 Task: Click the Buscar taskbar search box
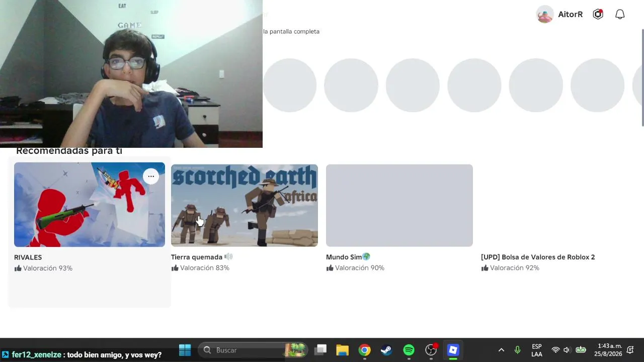254,350
